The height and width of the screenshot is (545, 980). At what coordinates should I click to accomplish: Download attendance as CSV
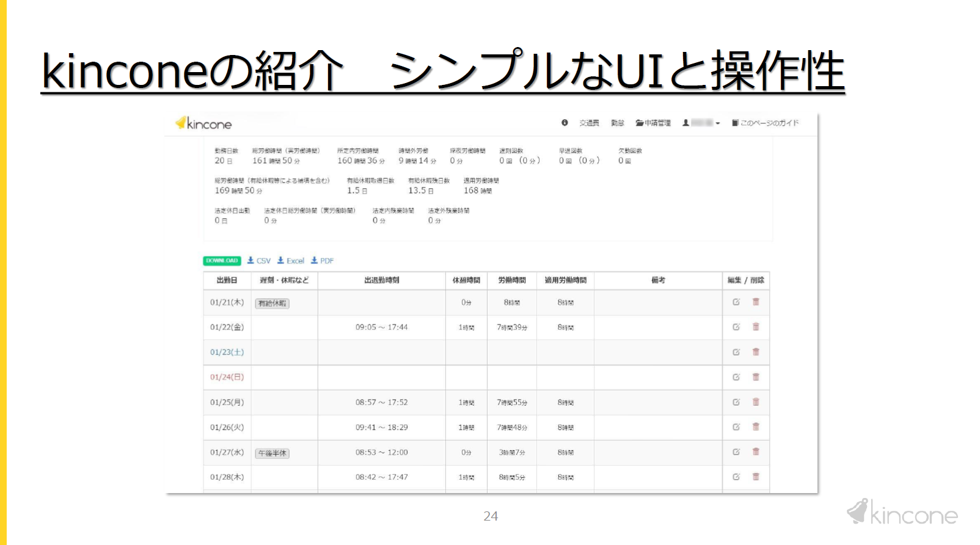click(259, 261)
